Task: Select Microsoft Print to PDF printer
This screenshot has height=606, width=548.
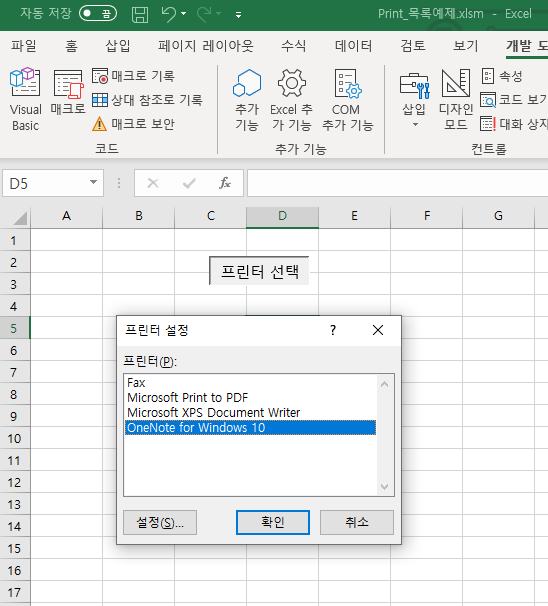Action: tap(250, 398)
